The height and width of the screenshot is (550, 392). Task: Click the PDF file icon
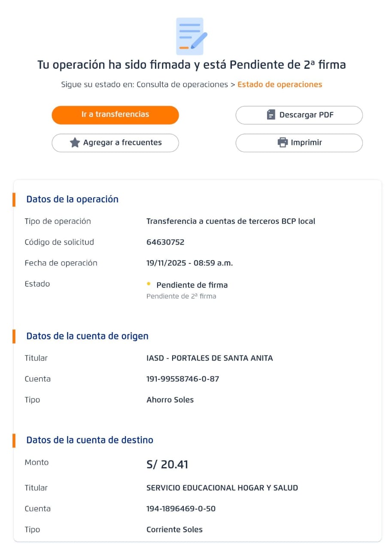click(x=271, y=115)
